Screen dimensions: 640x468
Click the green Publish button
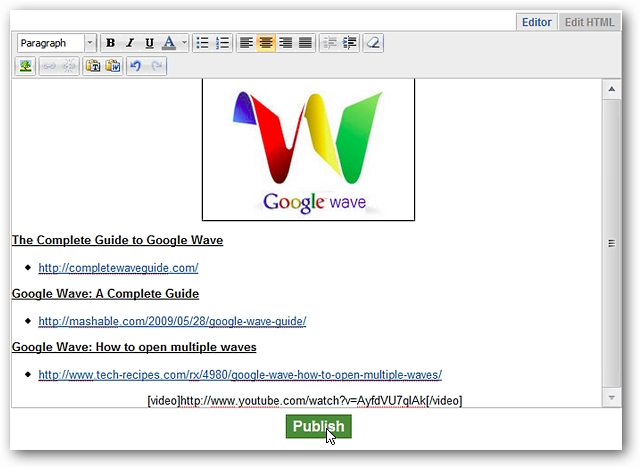point(318,426)
